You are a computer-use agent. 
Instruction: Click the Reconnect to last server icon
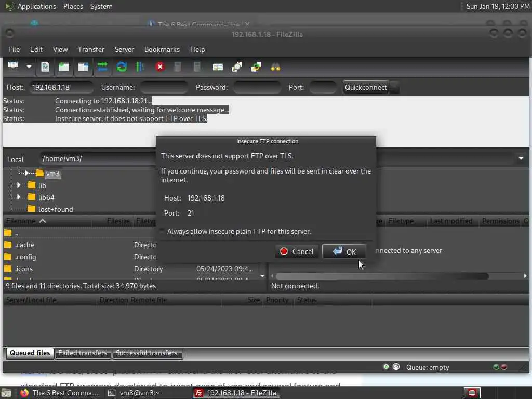pyautogui.click(x=197, y=67)
